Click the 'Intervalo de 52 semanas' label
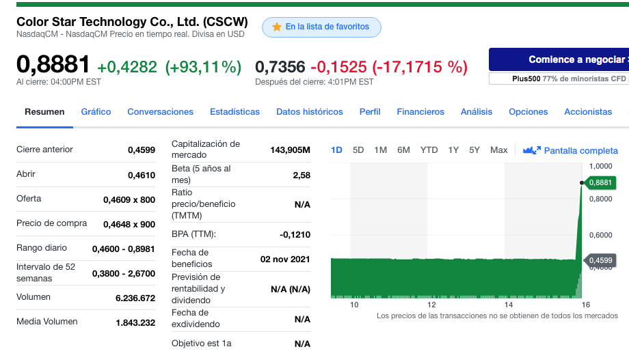Screen dimensions: 629x364 point(46,272)
